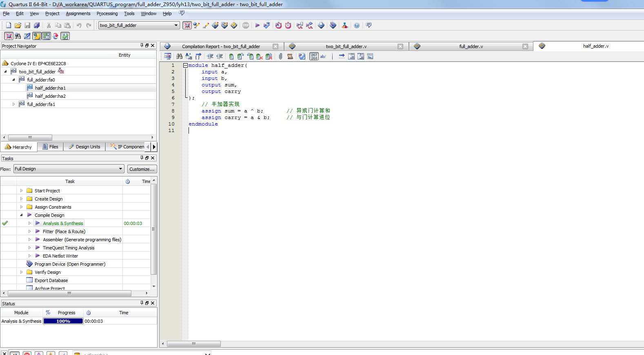644x355 pixels.
Task: Collapse the full_adder:fa0 tree node
Action: 13,79
